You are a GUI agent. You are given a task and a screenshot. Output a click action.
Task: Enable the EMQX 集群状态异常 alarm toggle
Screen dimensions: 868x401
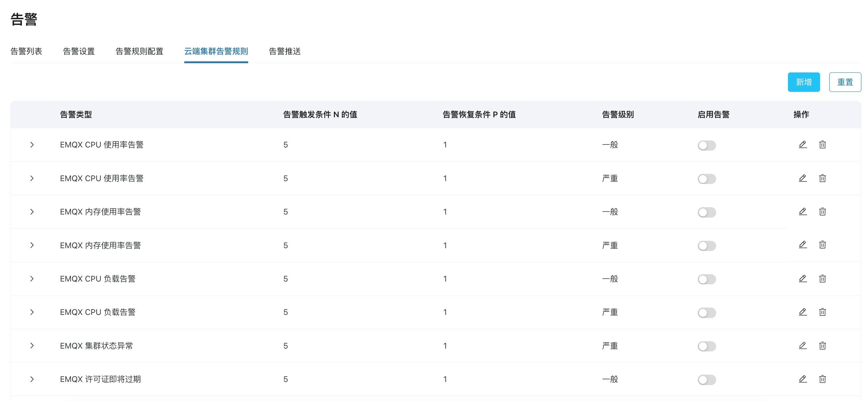(x=707, y=346)
